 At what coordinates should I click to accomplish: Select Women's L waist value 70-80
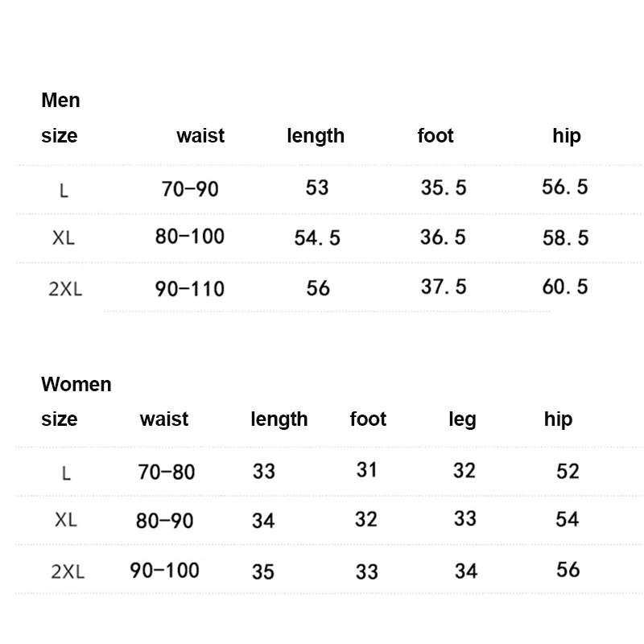pyautogui.click(x=167, y=472)
